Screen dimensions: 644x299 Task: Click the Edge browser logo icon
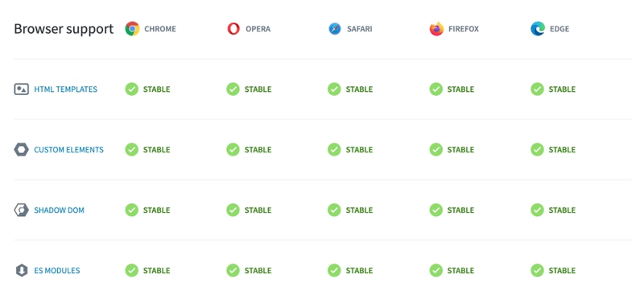[538, 29]
